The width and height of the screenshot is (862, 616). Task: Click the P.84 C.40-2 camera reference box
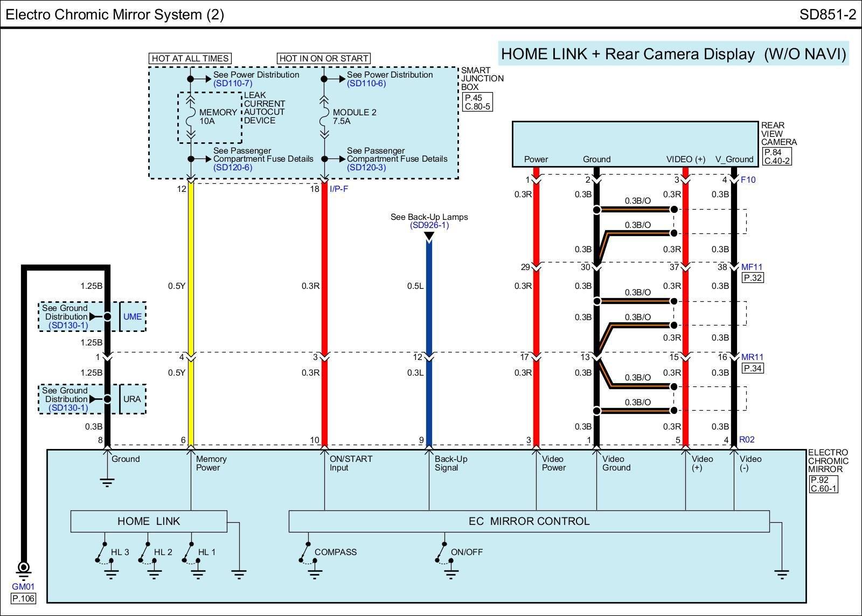pyautogui.click(x=776, y=156)
